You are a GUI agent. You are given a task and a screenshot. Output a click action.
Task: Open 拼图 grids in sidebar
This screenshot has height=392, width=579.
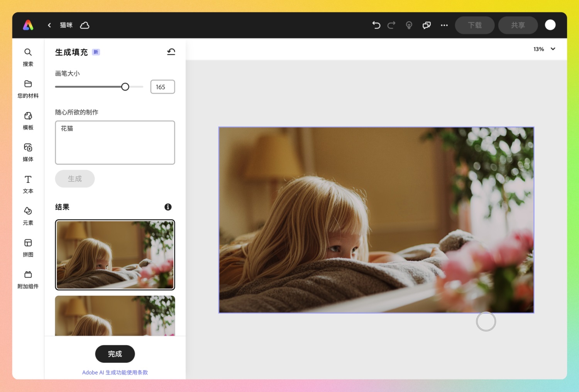click(28, 248)
